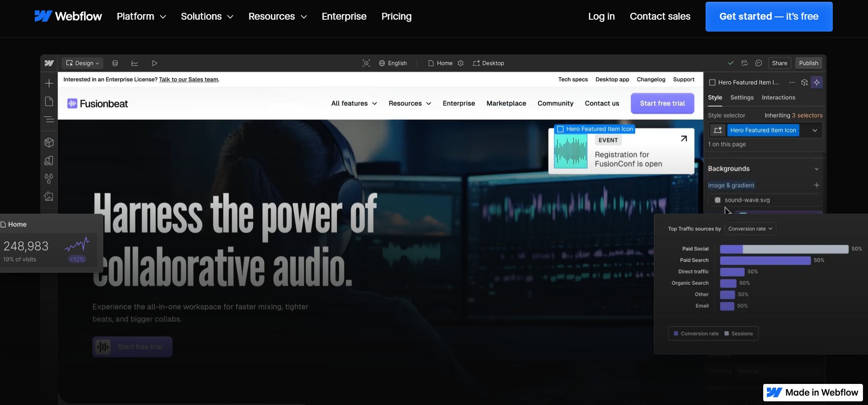Open the Conversion rate dropdown
The height and width of the screenshot is (405, 868).
click(750, 229)
